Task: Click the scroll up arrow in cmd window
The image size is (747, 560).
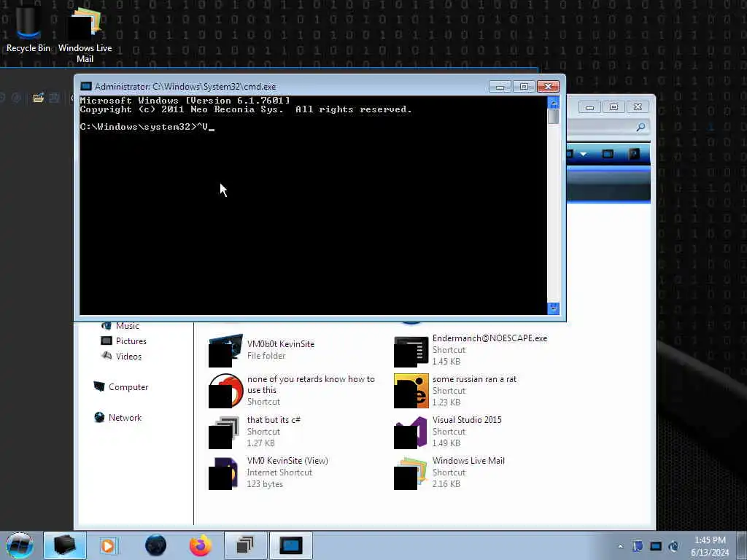Action: coord(553,103)
